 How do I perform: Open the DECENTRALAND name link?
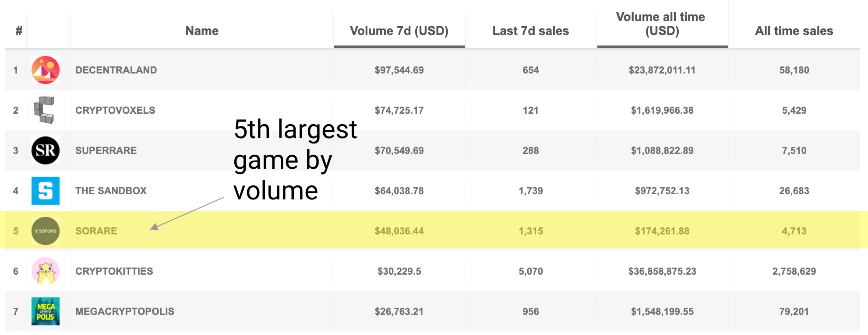[116, 70]
